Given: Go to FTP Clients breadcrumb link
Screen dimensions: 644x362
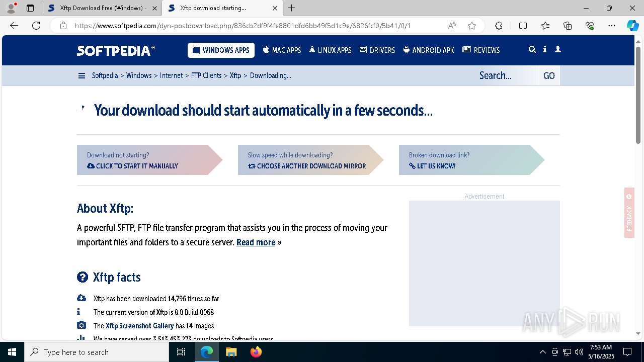Looking at the screenshot, I should [x=206, y=75].
